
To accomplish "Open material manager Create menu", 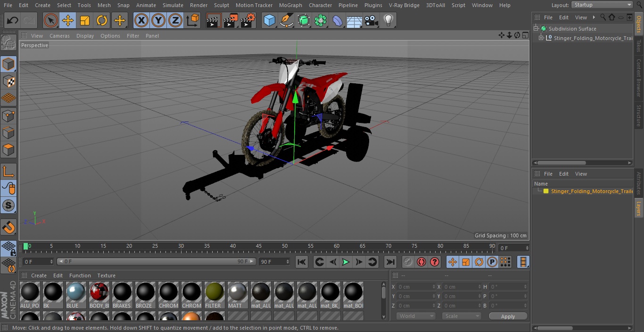I will tap(39, 275).
